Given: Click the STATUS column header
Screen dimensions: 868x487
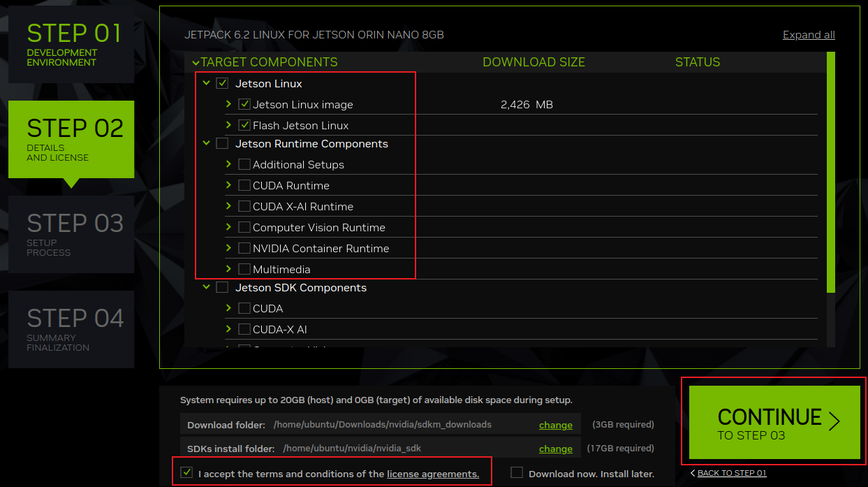Looking at the screenshot, I should tap(698, 62).
